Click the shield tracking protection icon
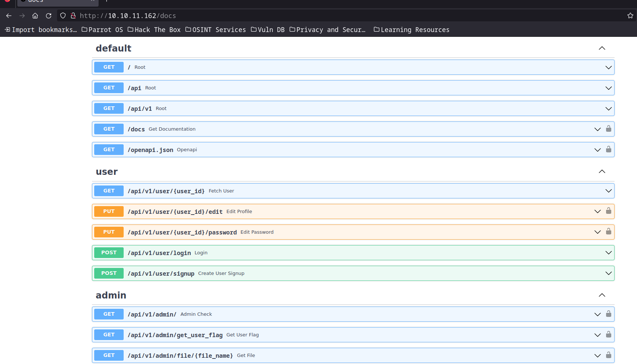 [x=63, y=16]
